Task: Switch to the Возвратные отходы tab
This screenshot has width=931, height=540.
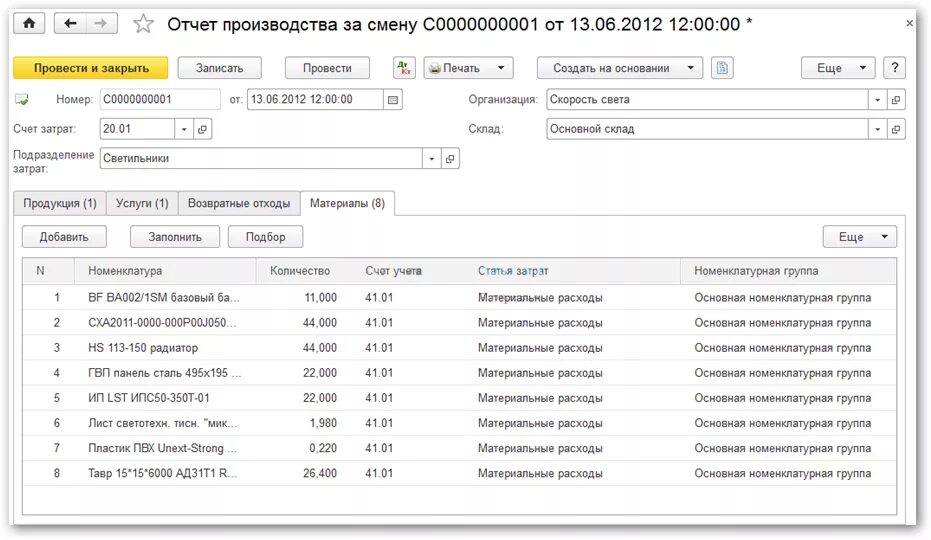Action: pos(239,203)
